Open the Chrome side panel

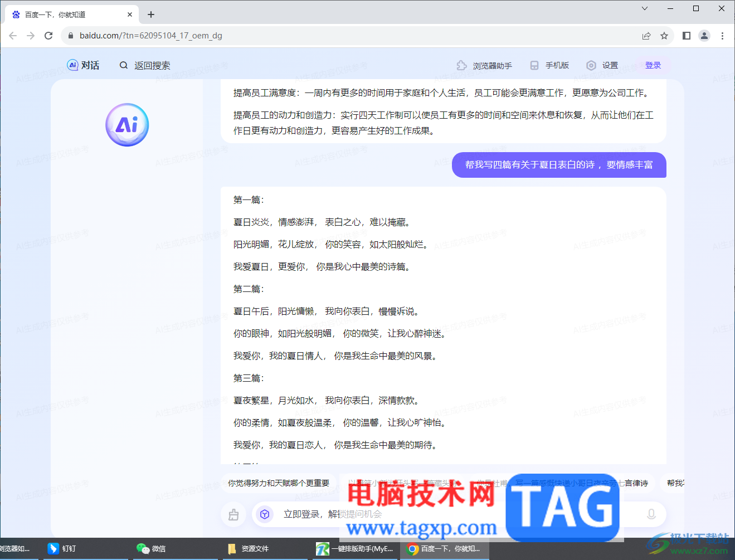687,36
